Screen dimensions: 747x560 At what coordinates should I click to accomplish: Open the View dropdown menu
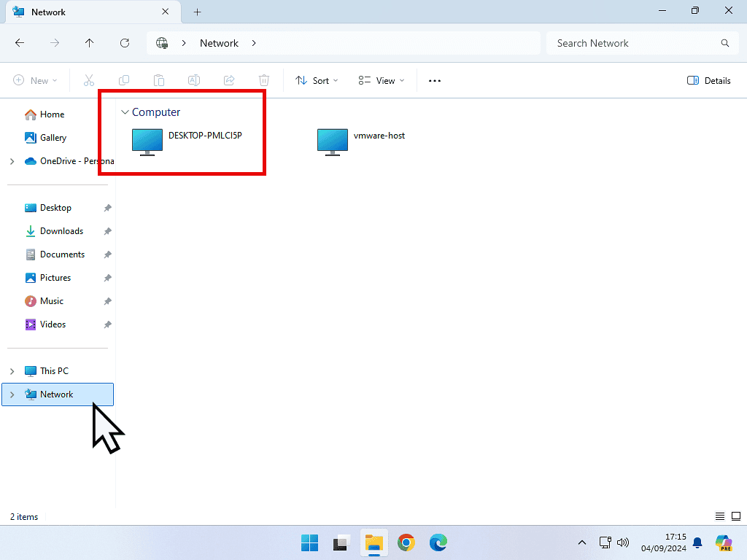[x=381, y=81]
